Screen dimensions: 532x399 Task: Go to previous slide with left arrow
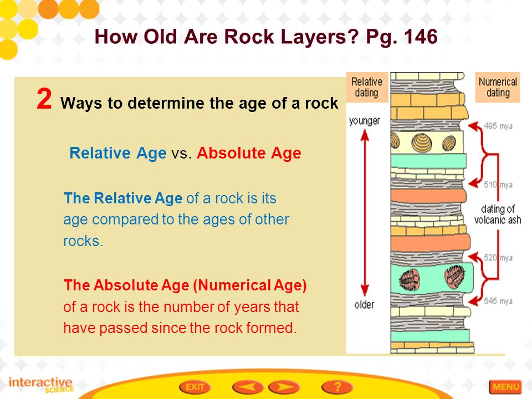(248, 387)
